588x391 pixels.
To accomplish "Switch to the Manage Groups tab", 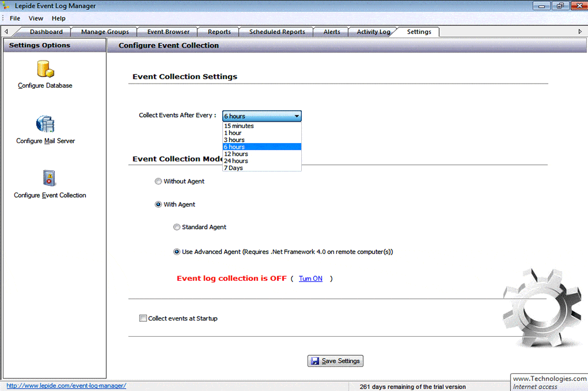I will coord(105,32).
